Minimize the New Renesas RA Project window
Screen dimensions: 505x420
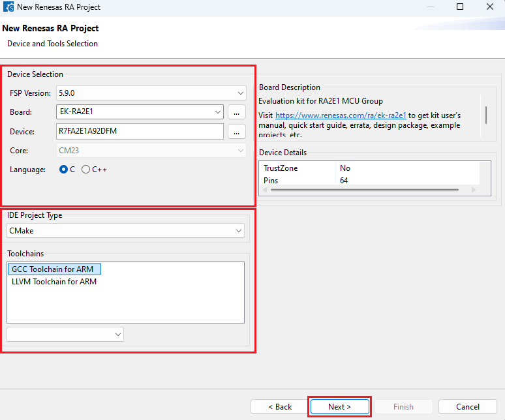(429, 7)
